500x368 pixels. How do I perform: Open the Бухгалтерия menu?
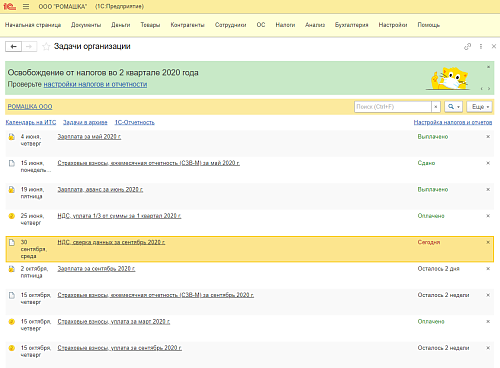[x=352, y=25]
